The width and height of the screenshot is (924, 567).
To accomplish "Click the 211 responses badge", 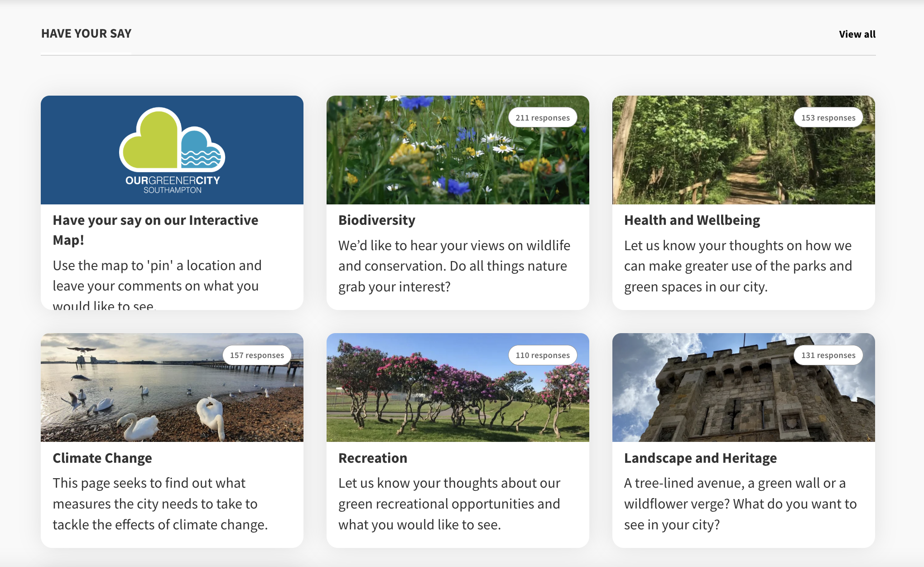I will click(543, 117).
